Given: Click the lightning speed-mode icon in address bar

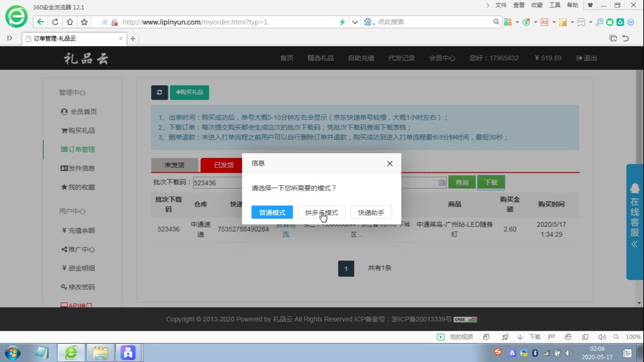Looking at the screenshot, I should [342, 22].
